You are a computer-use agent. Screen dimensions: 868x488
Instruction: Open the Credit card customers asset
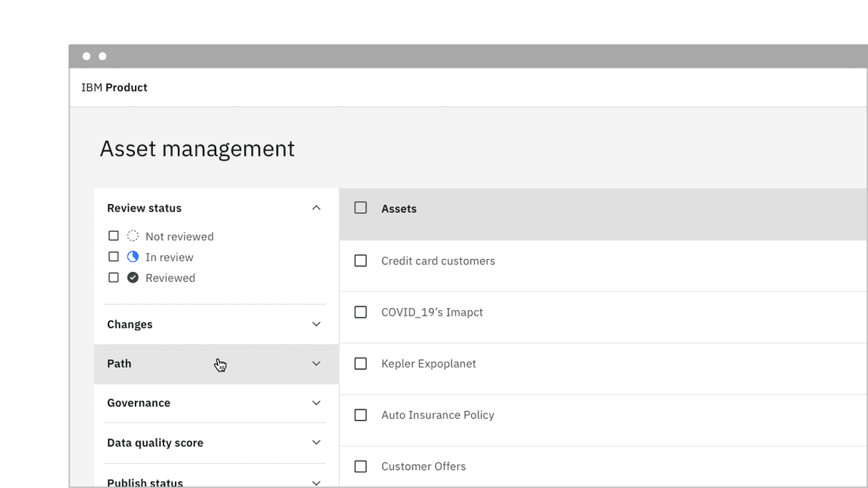click(x=438, y=261)
